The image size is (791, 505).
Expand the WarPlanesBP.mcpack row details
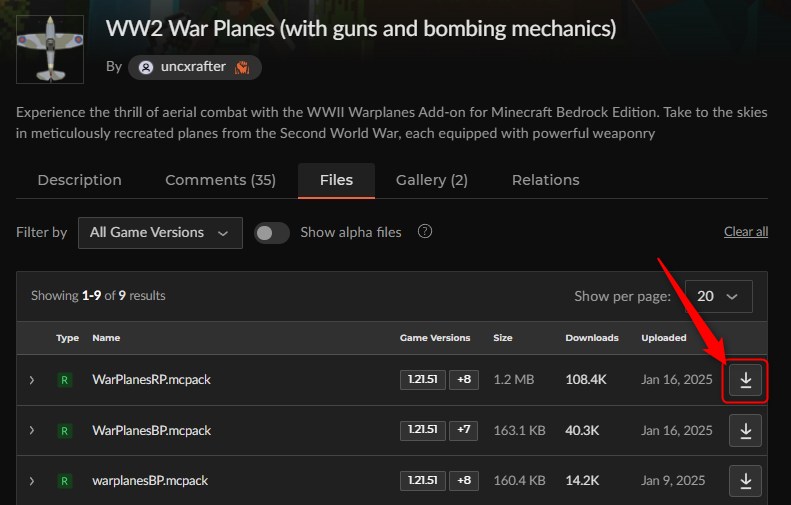32,431
